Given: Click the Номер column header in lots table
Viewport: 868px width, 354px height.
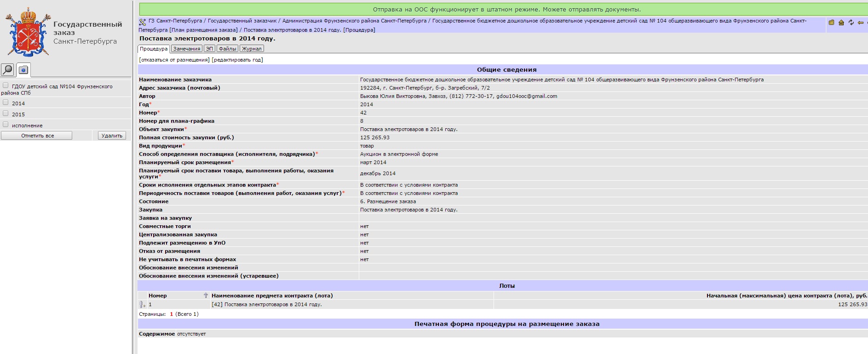Looking at the screenshot, I should (x=158, y=296).
